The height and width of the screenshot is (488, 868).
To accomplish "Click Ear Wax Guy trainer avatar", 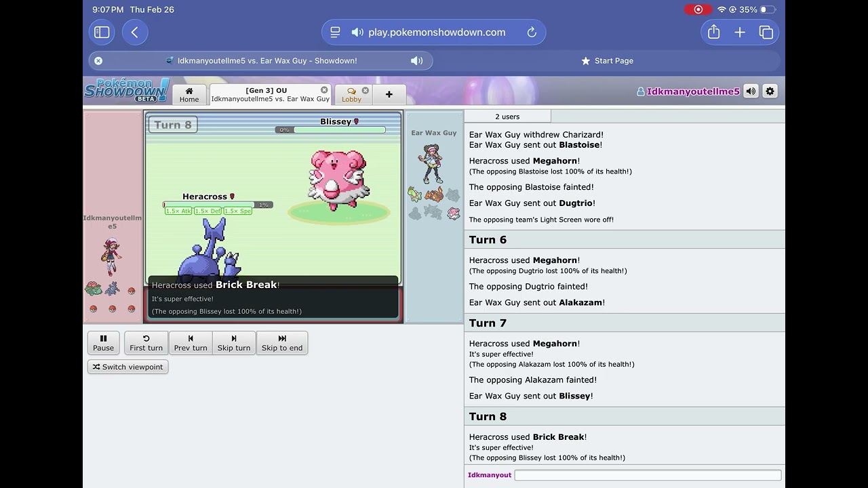I will [x=432, y=163].
